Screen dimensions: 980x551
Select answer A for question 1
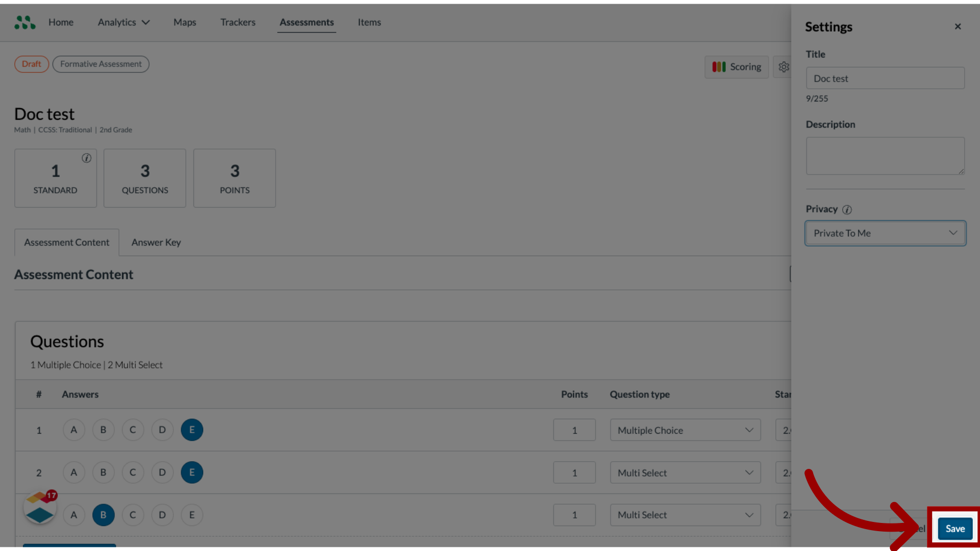click(73, 430)
